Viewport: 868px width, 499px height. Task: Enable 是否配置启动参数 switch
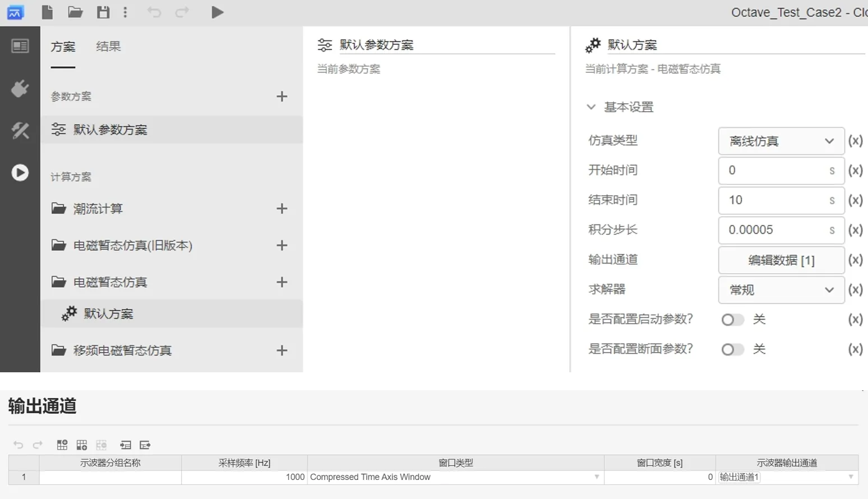pos(732,319)
